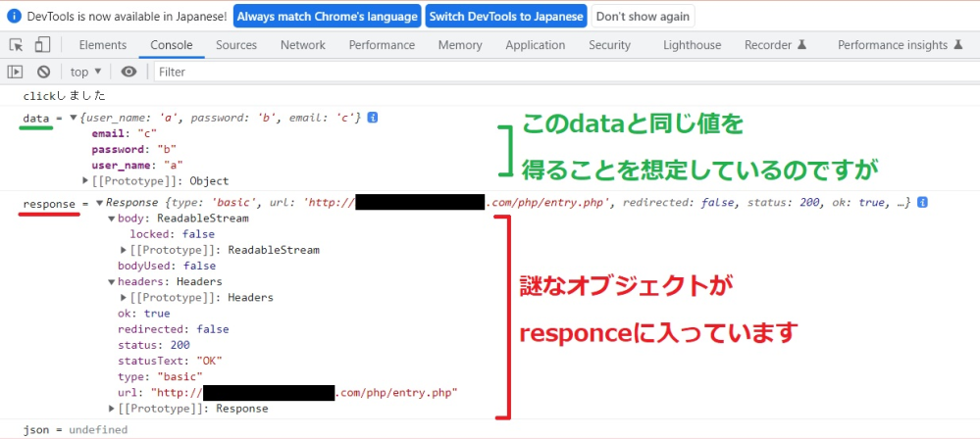Open the Lighthouse tab
This screenshot has height=439, width=980.
tap(692, 45)
